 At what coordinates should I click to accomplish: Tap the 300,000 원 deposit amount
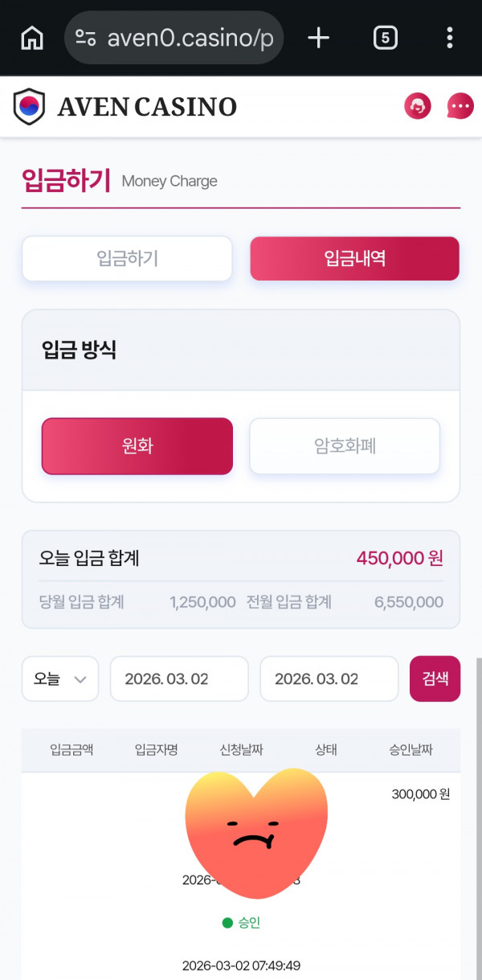pos(419,793)
